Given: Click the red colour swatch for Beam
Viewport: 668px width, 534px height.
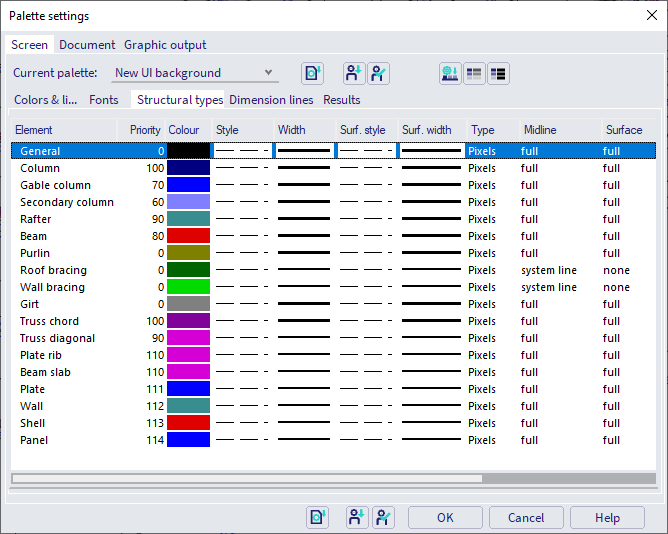Looking at the screenshot, I should pyautogui.click(x=188, y=236).
